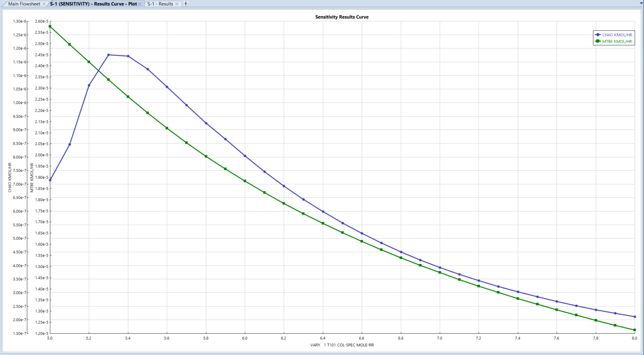This screenshot has width=644, height=355.
Task: Click the green MTBE legend line marker
Action: coord(598,41)
